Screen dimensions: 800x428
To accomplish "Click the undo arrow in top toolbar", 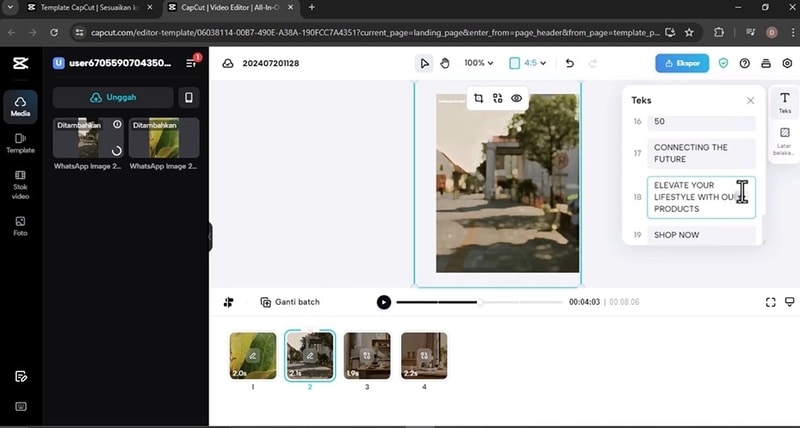I will click(x=570, y=63).
